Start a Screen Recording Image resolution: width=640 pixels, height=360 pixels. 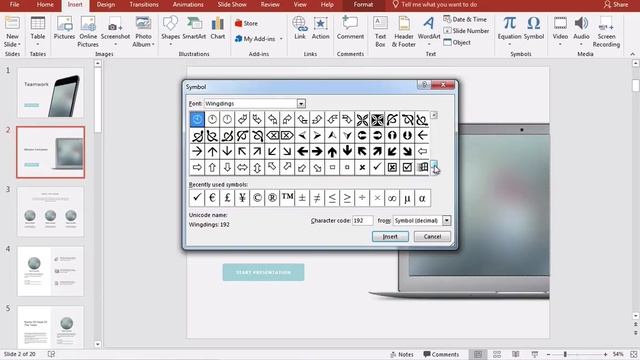[606, 32]
